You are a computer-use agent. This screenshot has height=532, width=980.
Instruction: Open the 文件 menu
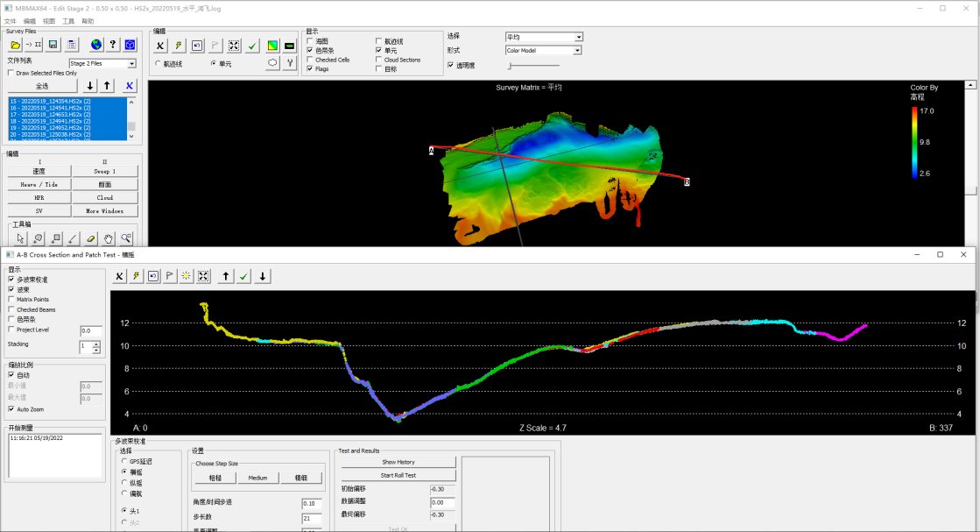click(x=11, y=20)
